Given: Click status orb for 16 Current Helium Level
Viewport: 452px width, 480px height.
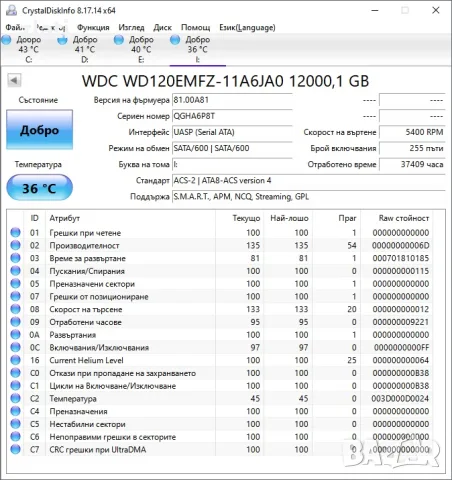Looking at the screenshot, I should pyautogui.click(x=15, y=360).
